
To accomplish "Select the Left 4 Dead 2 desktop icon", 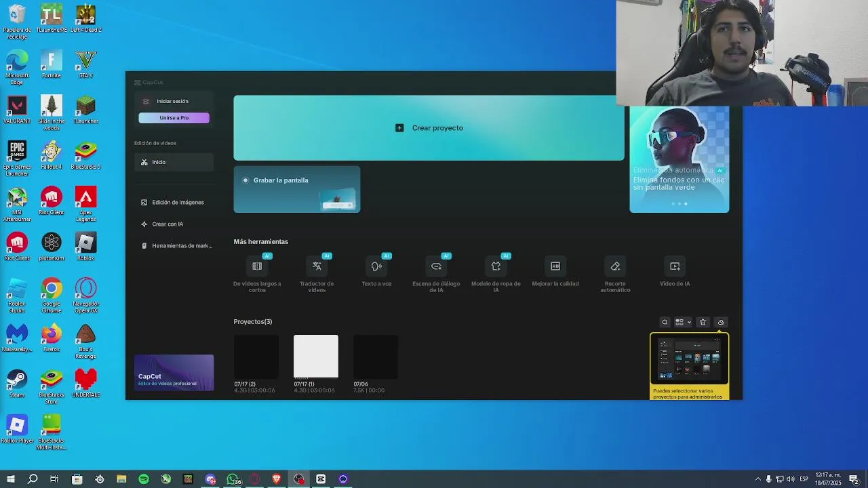I will pyautogui.click(x=86, y=19).
